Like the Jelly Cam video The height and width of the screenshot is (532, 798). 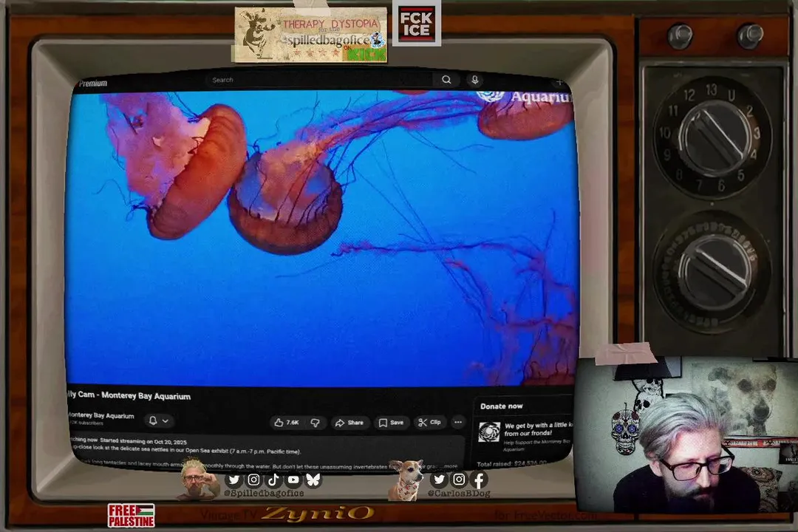(287, 423)
